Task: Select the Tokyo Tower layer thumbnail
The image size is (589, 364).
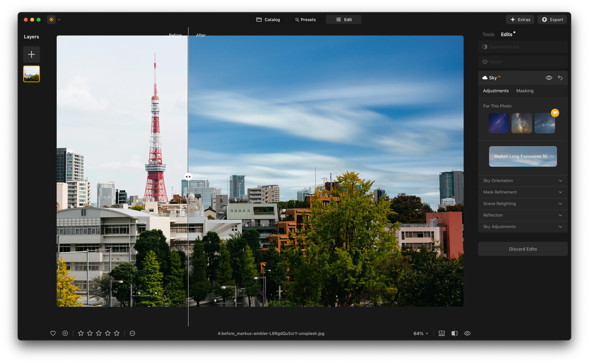Action: point(31,74)
